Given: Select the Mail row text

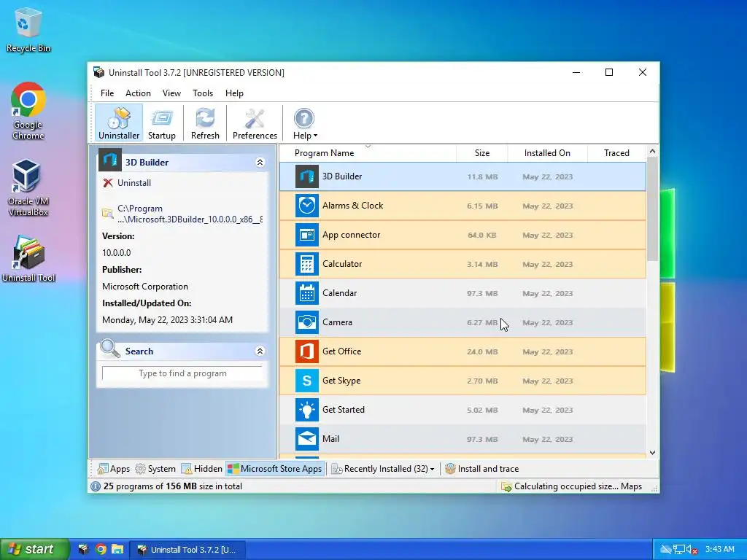Looking at the screenshot, I should click(330, 439).
